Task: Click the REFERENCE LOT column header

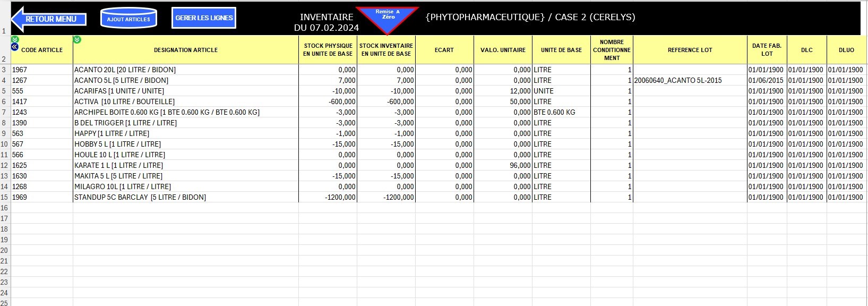Action: [x=690, y=50]
